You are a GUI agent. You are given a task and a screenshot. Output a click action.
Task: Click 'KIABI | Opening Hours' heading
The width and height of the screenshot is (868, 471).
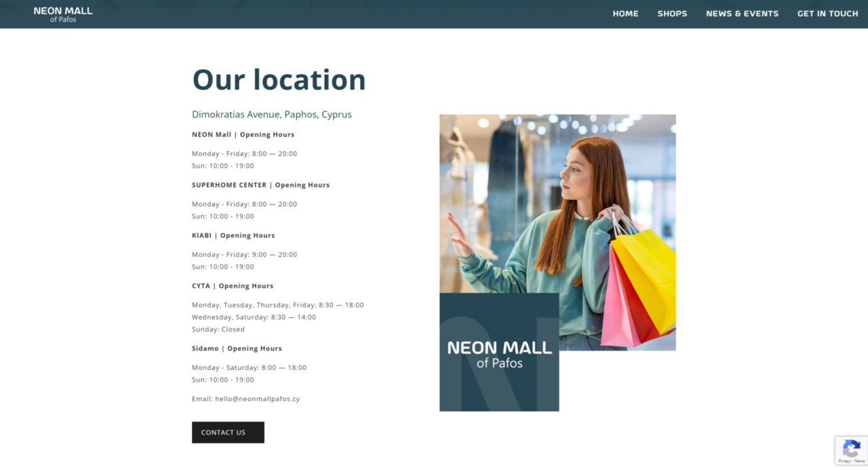coord(233,235)
